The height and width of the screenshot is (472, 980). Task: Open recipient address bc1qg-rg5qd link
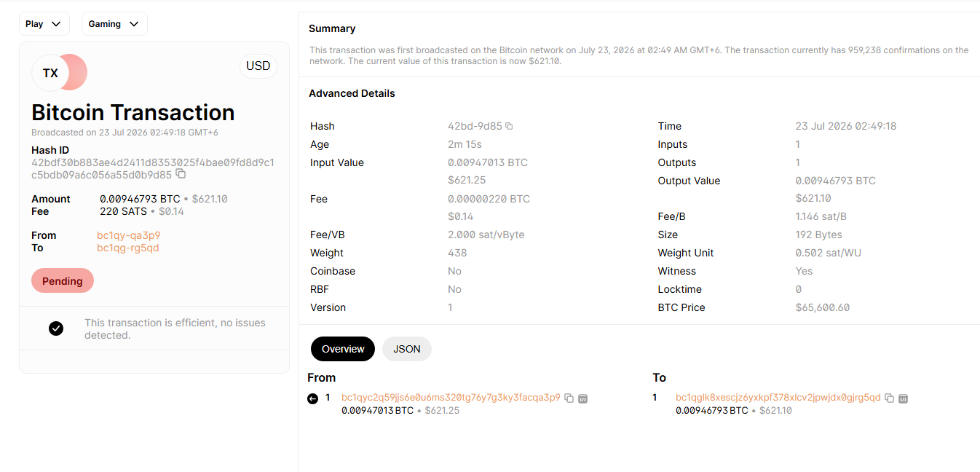tap(127, 248)
